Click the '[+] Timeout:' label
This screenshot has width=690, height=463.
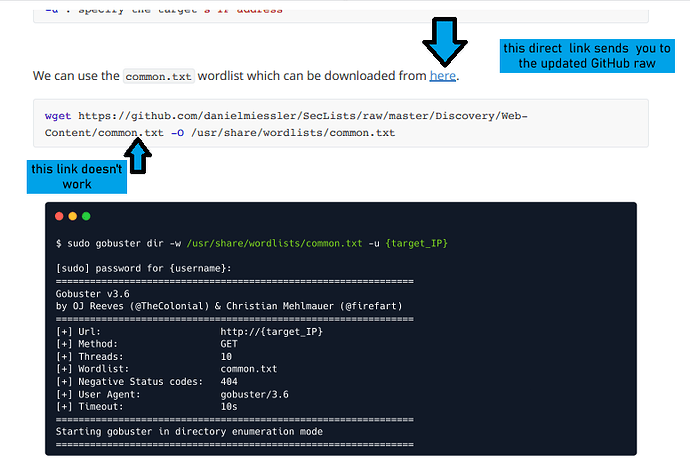tap(90, 407)
